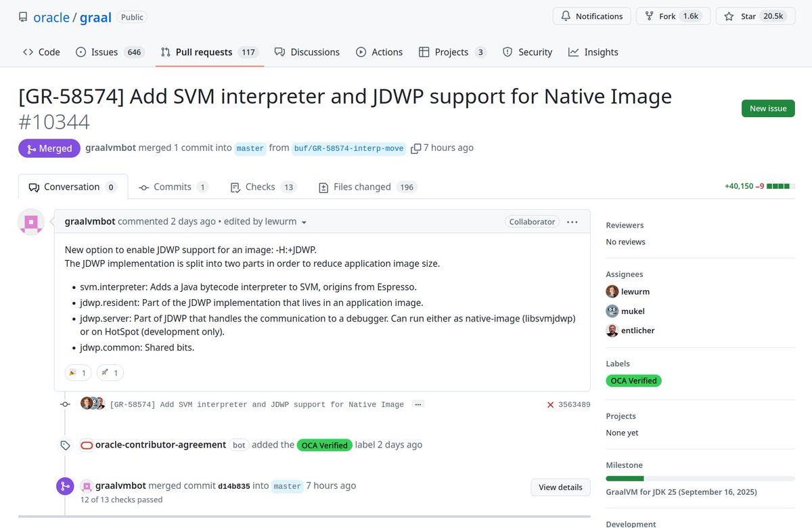Open the Actions tab
This screenshot has height=528, width=812.
click(x=380, y=52)
